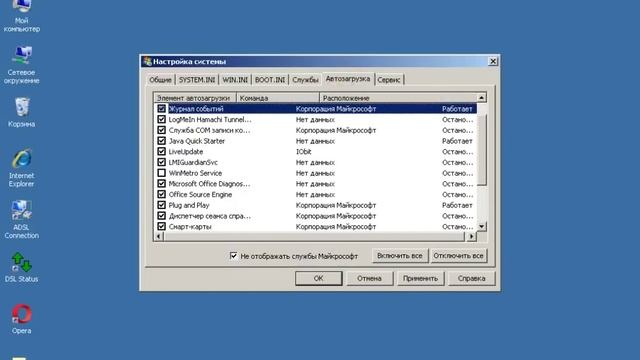
Task: Select the Java Quick Starter row text
Action: [197, 141]
